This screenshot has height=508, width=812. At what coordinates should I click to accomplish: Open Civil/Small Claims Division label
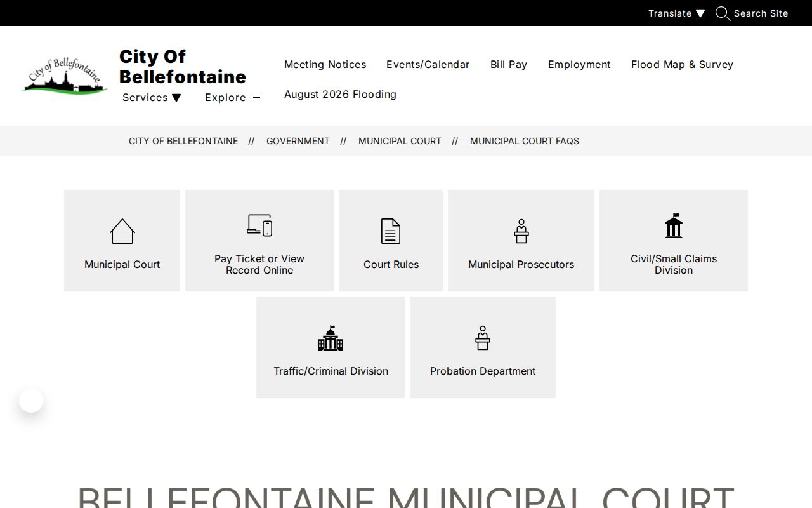(x=674, y=264)
